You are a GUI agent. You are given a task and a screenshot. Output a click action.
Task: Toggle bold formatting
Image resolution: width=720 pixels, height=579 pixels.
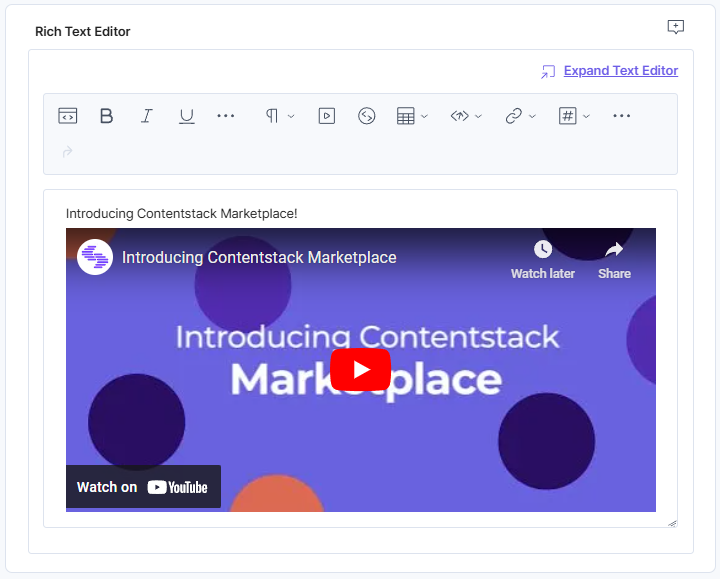(x=107, y=116)
